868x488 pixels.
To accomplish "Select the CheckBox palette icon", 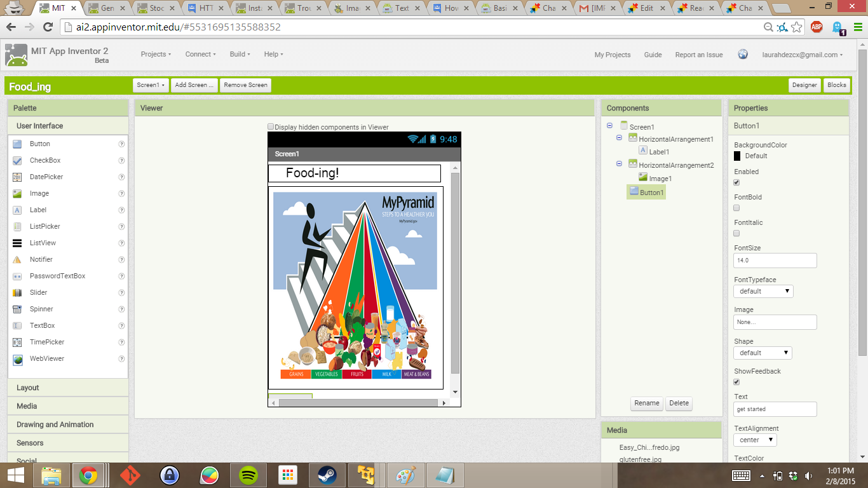I will coord(17,161).
